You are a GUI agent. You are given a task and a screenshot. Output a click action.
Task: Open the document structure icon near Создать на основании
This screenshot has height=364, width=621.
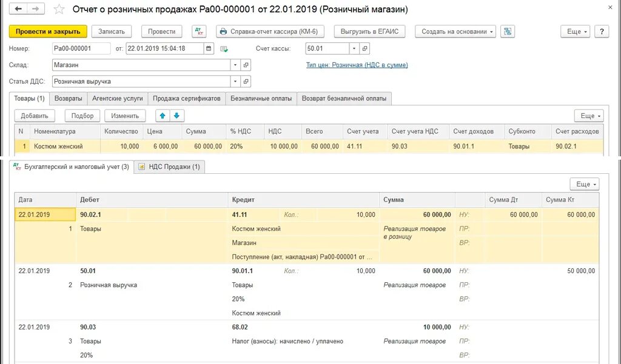pyautogui.click(x=508, y=31)
